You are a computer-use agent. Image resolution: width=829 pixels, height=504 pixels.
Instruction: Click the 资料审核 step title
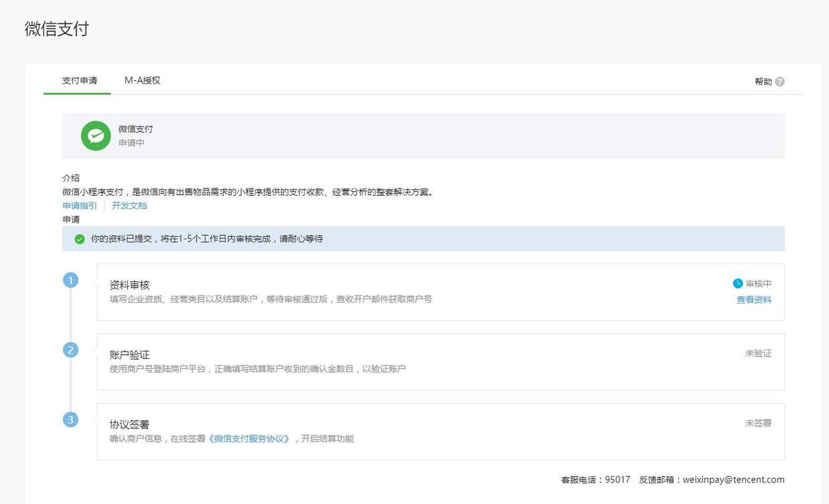pyautogui.click(x=130, y=285)
